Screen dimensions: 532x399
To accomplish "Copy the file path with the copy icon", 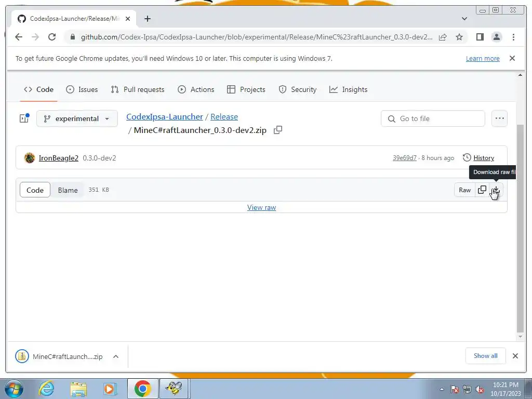I will coord(278,130).
